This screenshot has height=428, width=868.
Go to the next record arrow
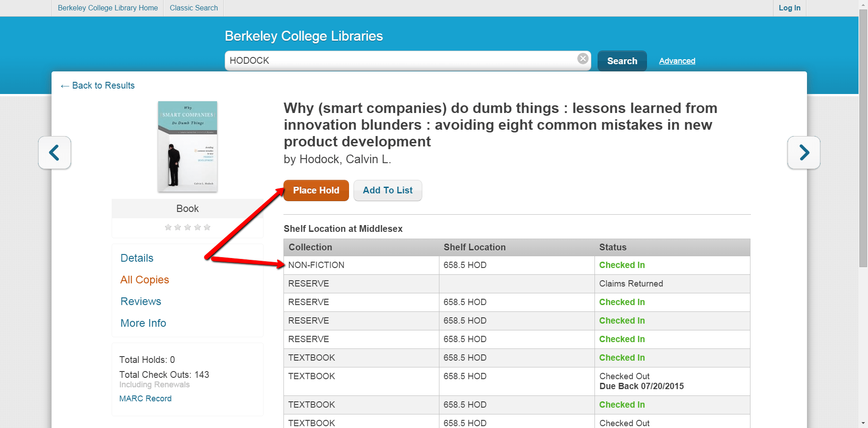803,153
